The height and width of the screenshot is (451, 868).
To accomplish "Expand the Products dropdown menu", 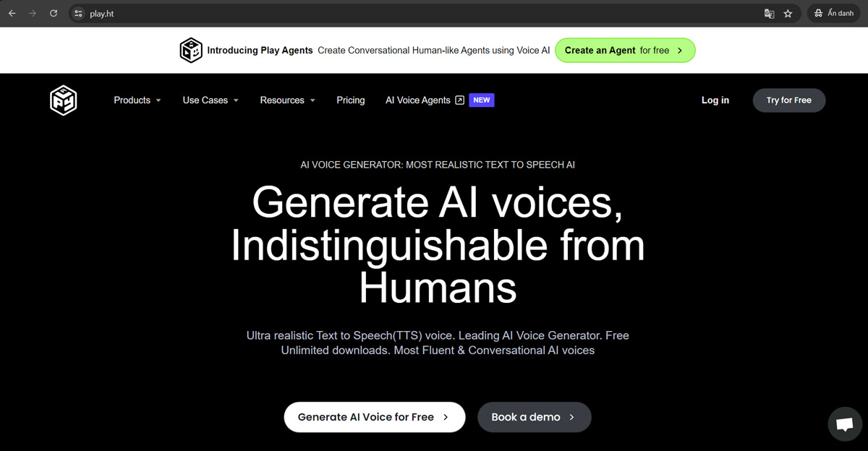I will [137, 100].
